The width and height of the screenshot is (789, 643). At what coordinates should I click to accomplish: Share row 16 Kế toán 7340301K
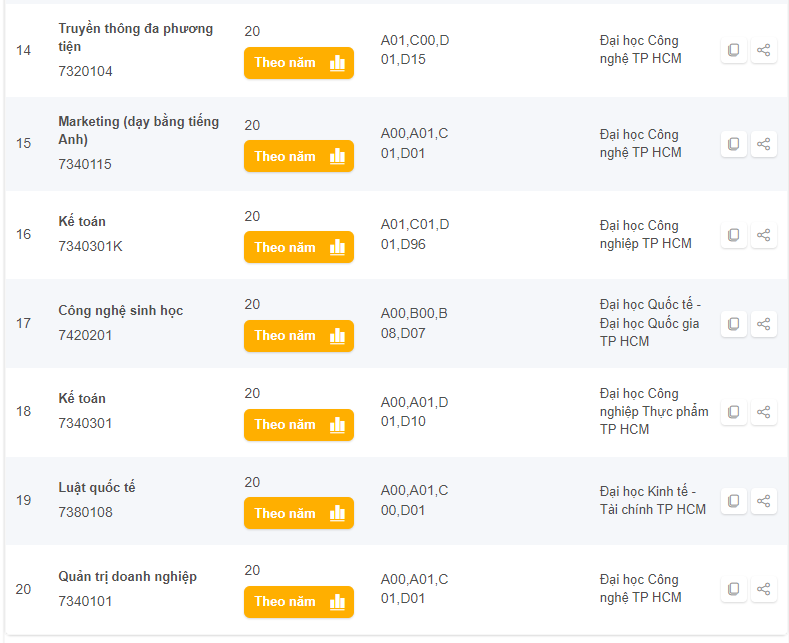[x=764, y=235]
